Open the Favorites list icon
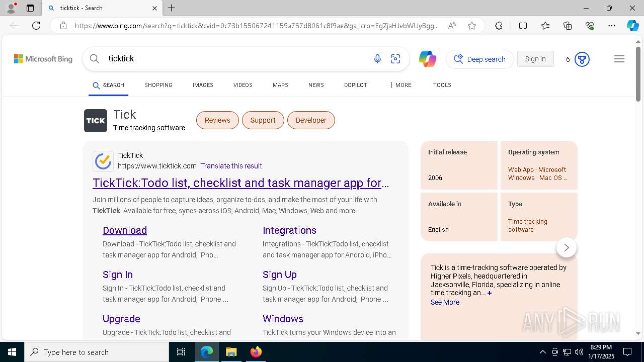Viewport: 644px width, 362px height. pyautogui.click(x=545, y=26)
